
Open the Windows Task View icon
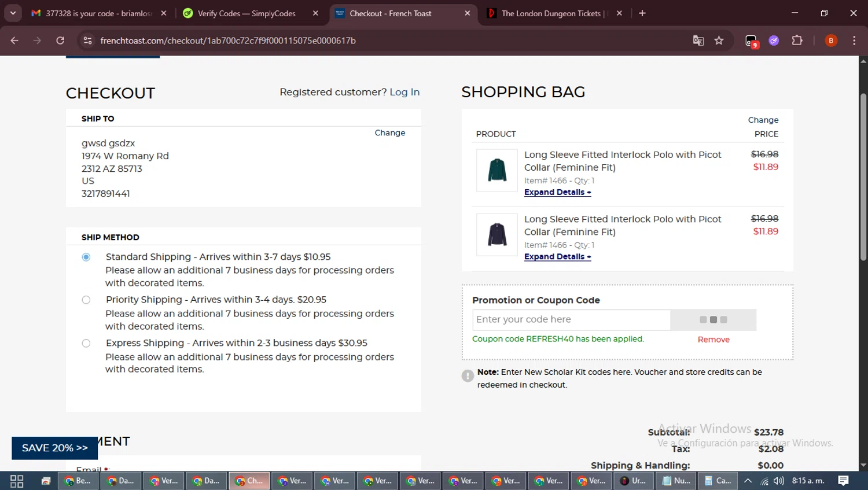pos(17,481)
